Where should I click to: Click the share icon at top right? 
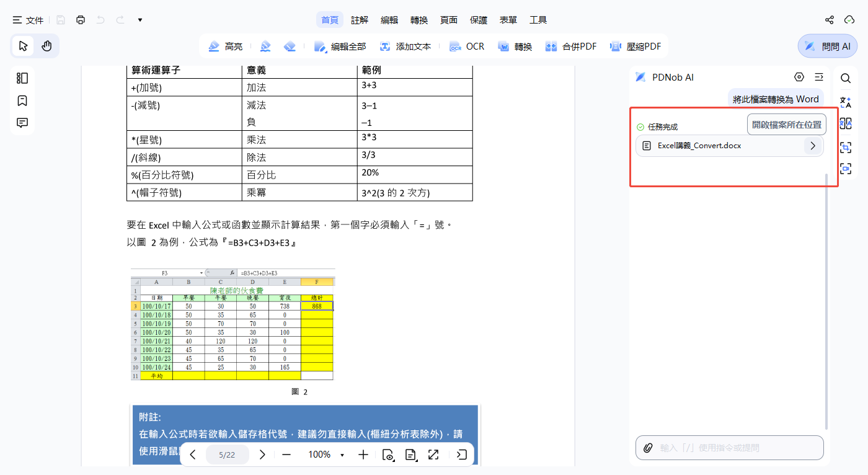(x=830, y=20)
